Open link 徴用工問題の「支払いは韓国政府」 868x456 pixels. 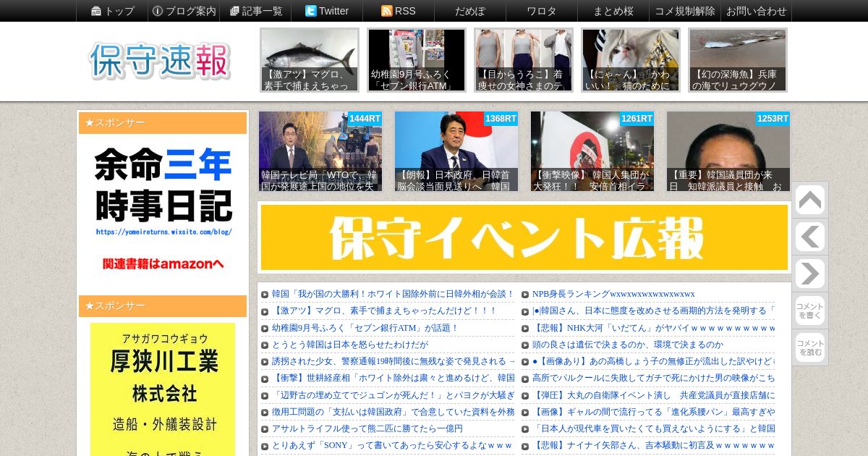coord(393,412)
